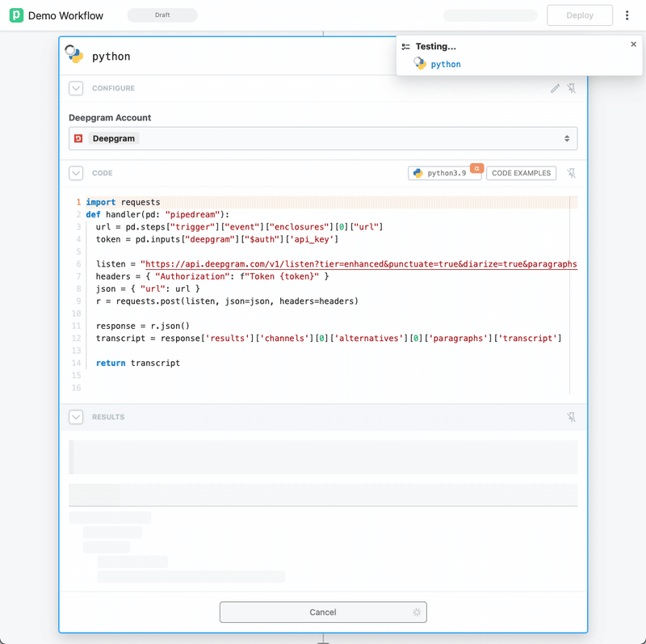
Task: Open the python link in Testing popup
Action: [446, 65]
